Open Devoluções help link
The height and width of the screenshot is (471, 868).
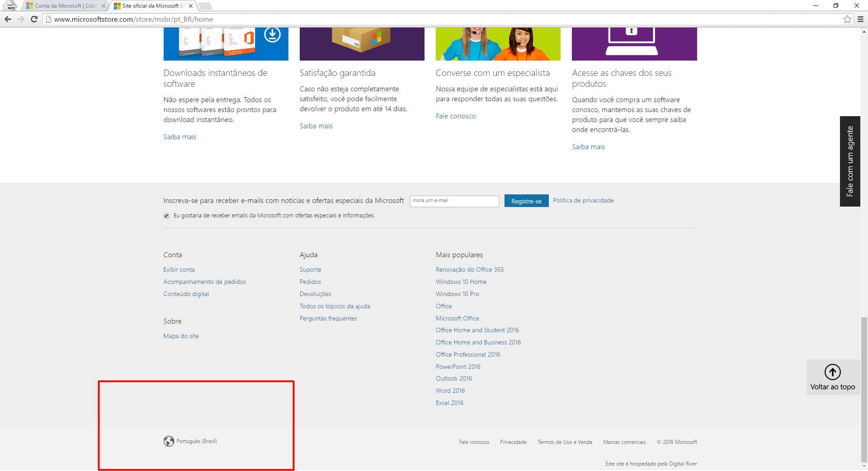(x=315, y=294)
